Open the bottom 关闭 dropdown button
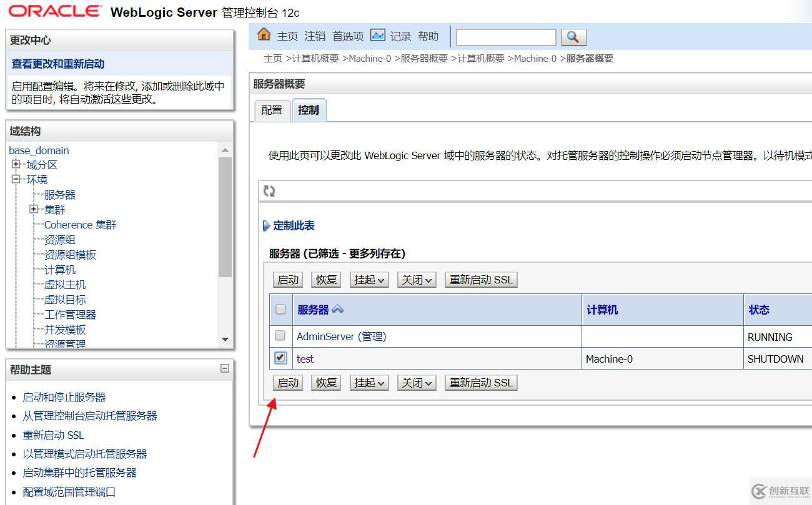Image resolution: width=812 pixels, height=505 pixels. tap(417, 383)
